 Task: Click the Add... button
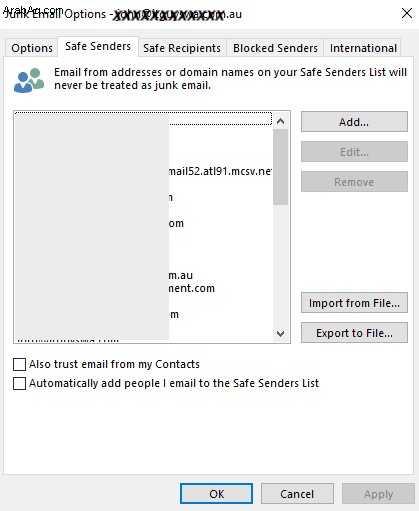(x=354, y=122)
